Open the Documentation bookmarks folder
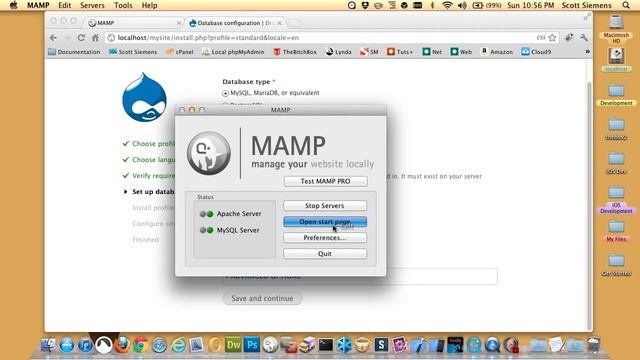The height and width of the screenshot is (360, 640). (74, 52)
